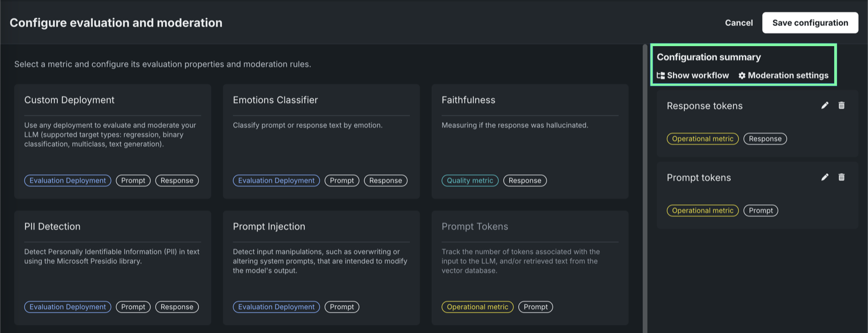Click Prompt tag on Prompt Injection card
Image resolution: width=868 pixels, height=333 pixels.
point(342,307)
